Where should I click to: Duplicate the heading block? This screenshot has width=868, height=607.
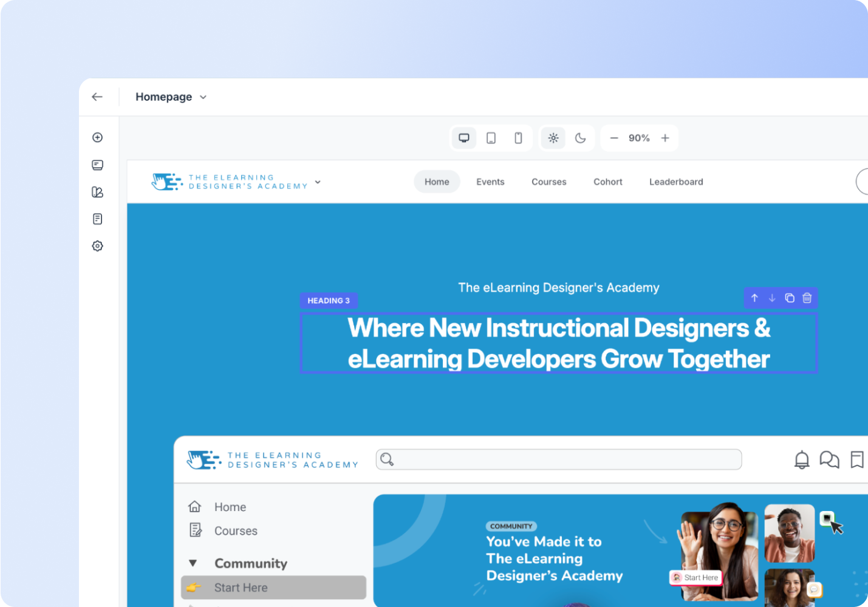(790, 298)
